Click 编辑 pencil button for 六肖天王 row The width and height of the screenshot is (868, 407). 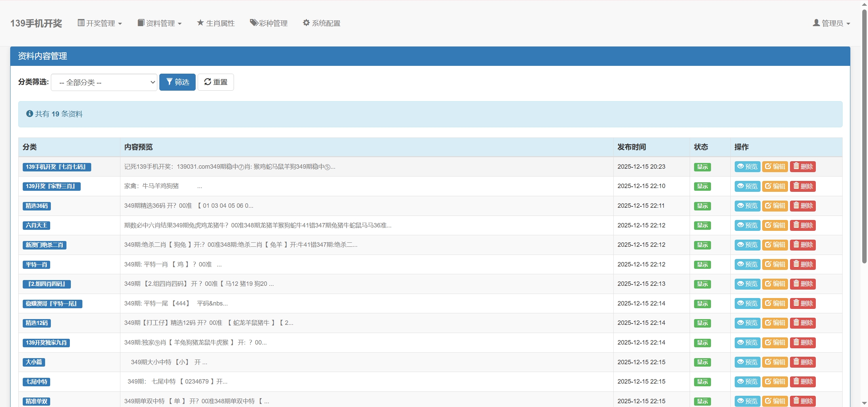point(775,225)
